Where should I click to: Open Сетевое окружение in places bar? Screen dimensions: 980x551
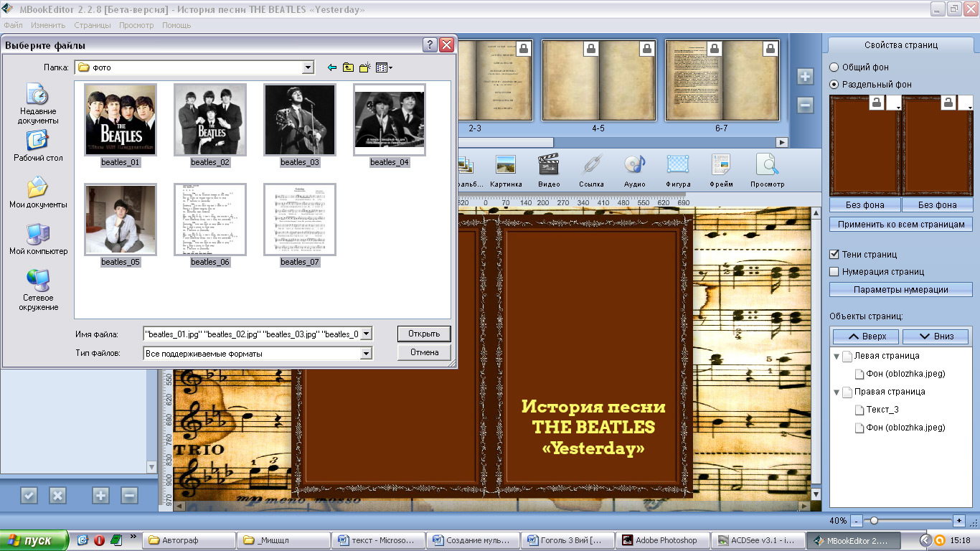pyautogui.click(x=38, y=290)
